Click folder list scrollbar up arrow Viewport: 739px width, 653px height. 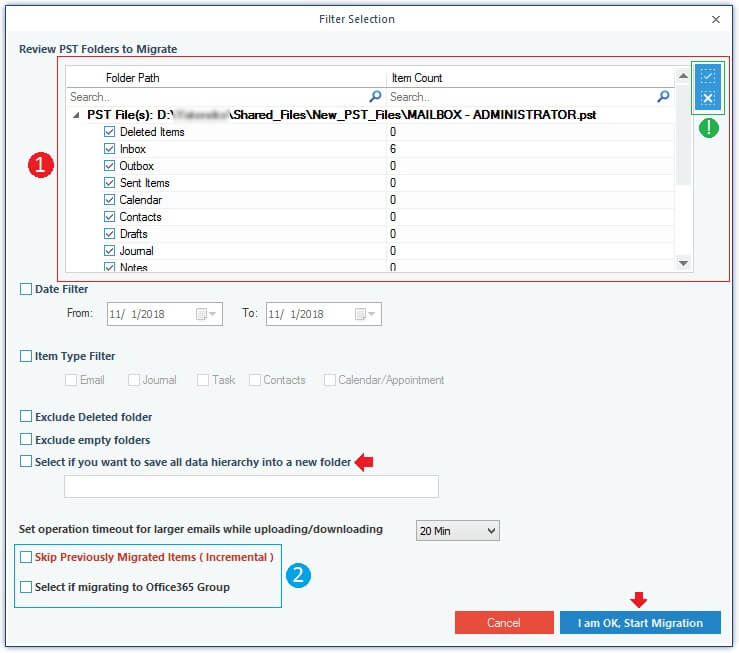click(683, 76)
